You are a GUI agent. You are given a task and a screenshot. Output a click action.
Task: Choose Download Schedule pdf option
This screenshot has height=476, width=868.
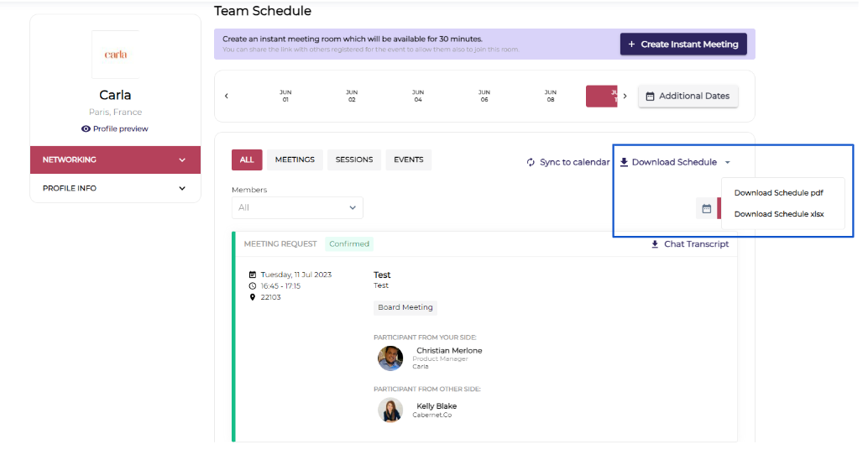pyautogui.click(x=778, y=193)
